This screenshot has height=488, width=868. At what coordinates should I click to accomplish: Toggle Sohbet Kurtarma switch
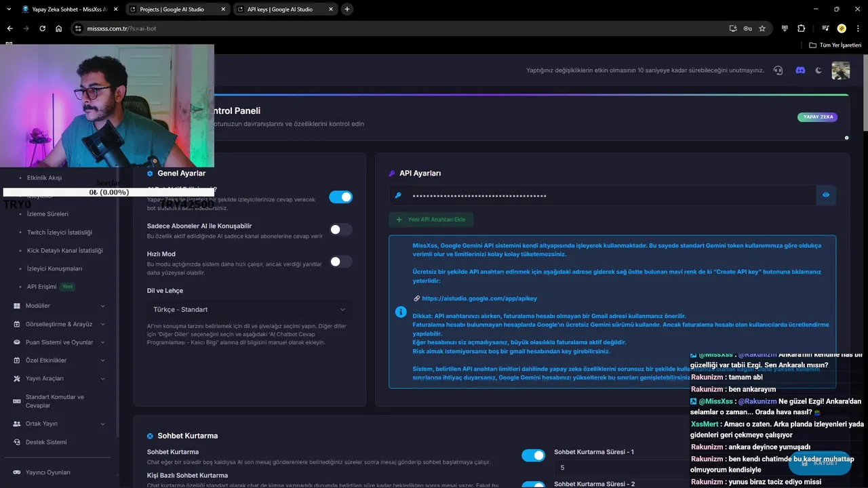tap(533, 456)
